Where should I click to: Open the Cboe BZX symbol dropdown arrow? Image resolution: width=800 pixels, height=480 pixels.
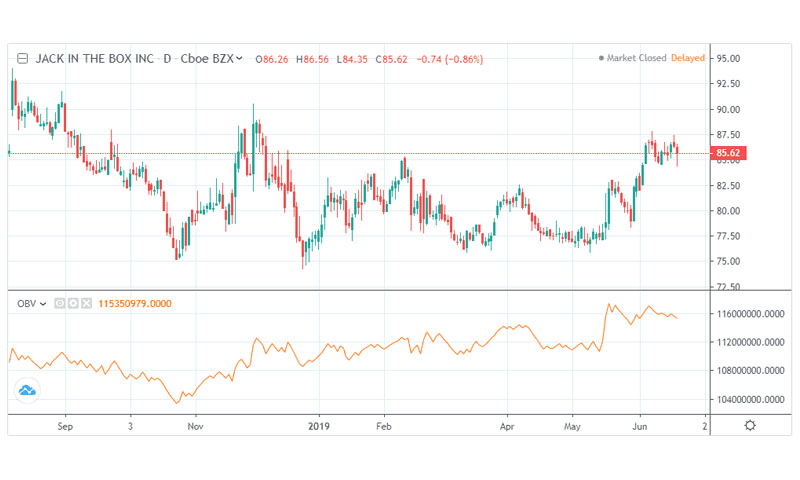point(239,58)
